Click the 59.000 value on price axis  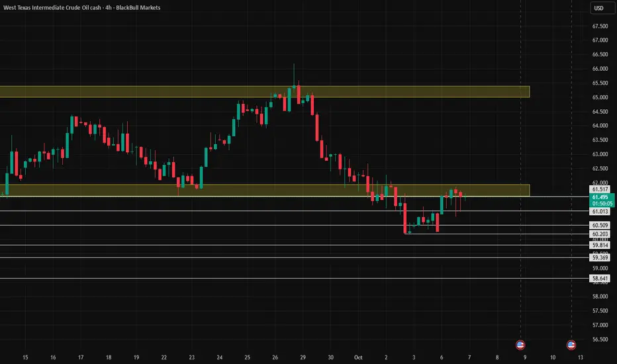click(600, 268)
